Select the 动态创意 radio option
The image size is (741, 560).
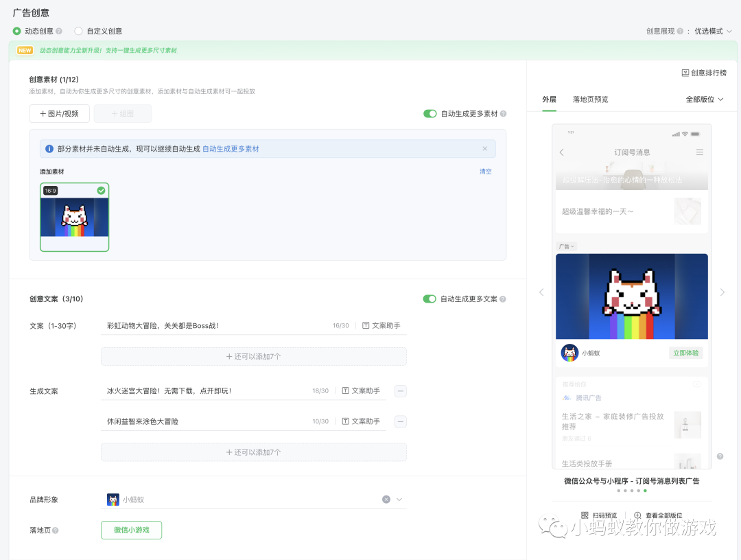pyautogui.click(x=17, y=31)
